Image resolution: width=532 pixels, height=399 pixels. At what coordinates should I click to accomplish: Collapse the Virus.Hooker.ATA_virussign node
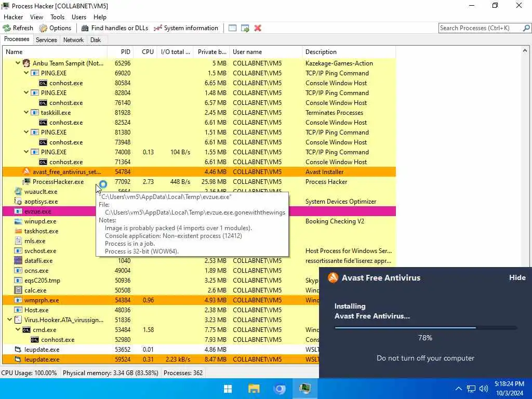(9, 320)
